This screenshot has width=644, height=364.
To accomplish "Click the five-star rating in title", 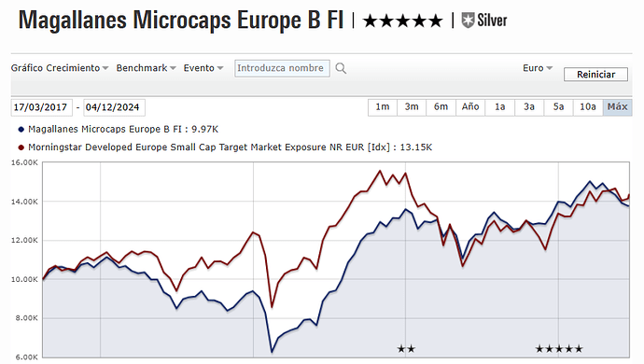I will point(403,21).
